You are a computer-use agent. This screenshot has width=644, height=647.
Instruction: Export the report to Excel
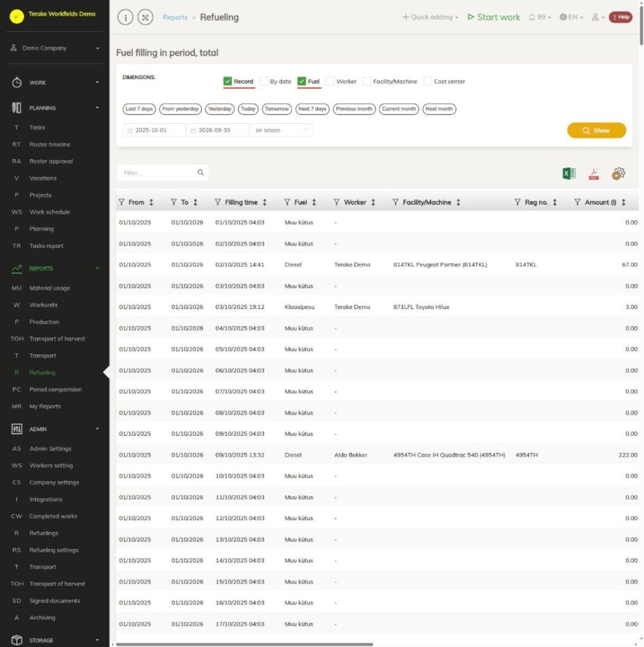pyautogui.click(x=569, y=173)
